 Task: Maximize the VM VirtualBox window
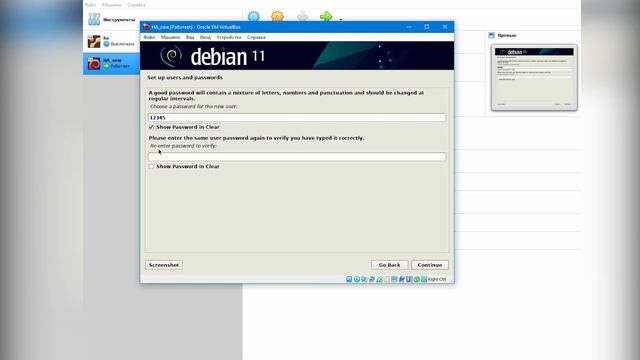pyautogui.click(x=427, y=27)
